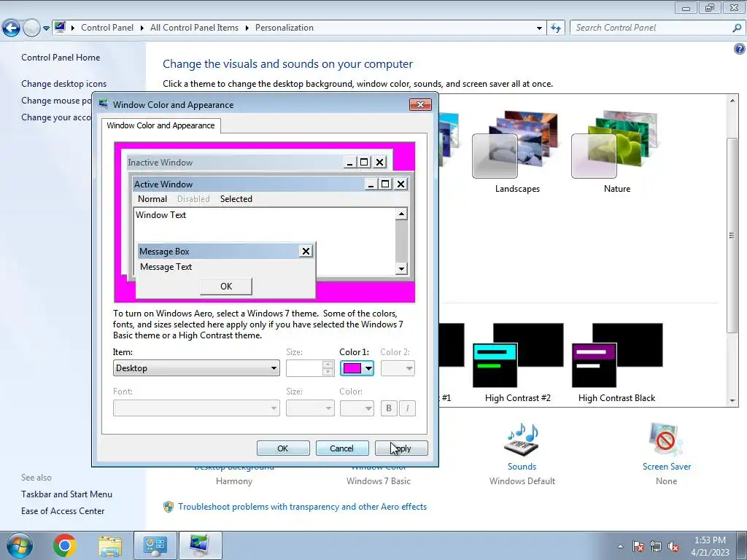This screenshot has width=747, height=560.
Task: Click the preview window scrollbar up arrow
Action: click(x=401, y=214)
